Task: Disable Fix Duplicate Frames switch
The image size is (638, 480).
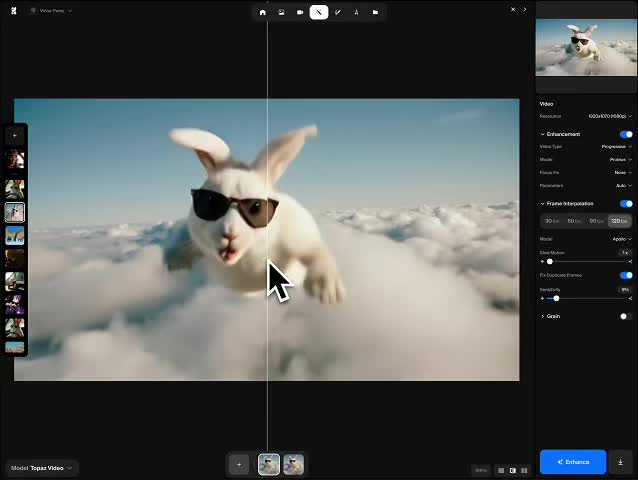Action: pos(626,275)
